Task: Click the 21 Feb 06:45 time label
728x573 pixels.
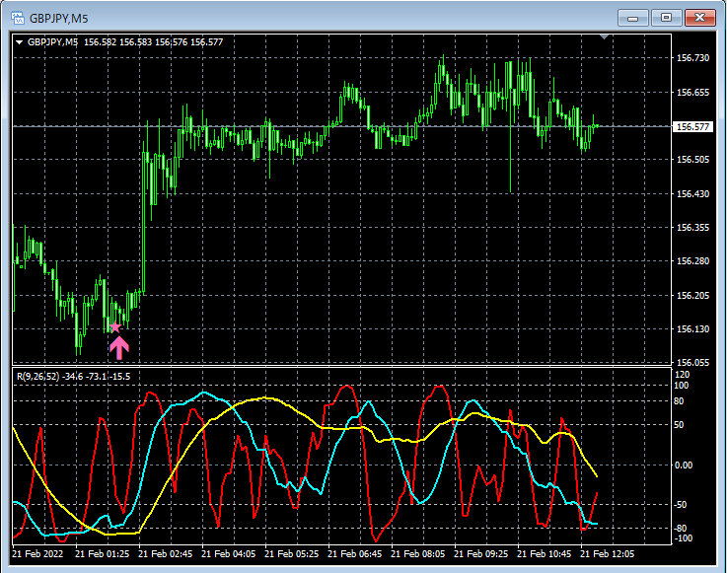Action: 354,554
